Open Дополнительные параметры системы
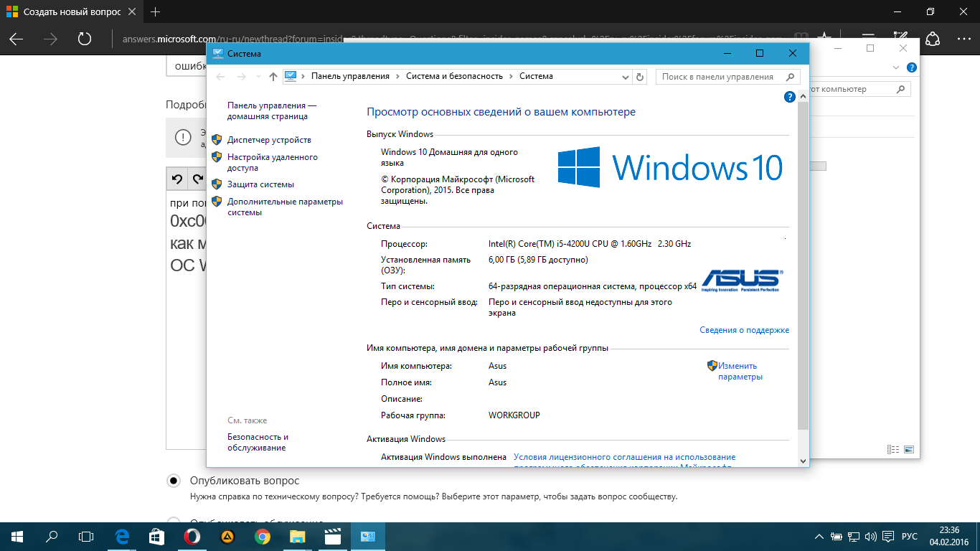 (x=285, y=207)
